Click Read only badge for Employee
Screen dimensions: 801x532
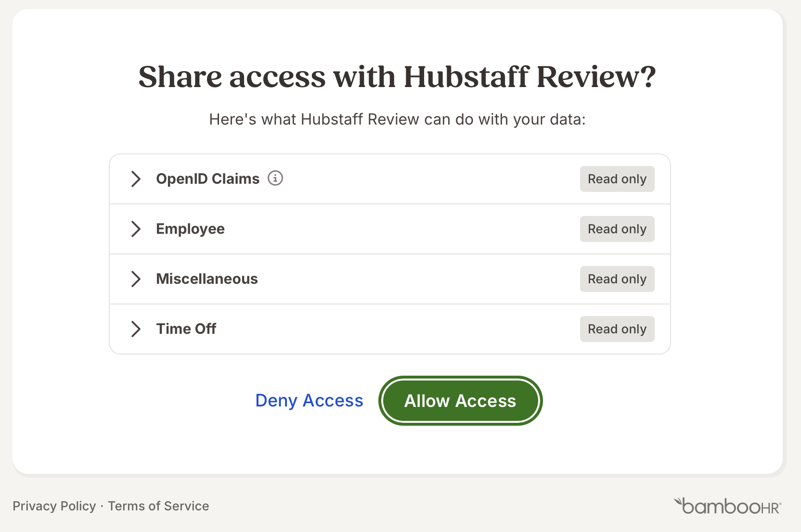click(617, 229)
